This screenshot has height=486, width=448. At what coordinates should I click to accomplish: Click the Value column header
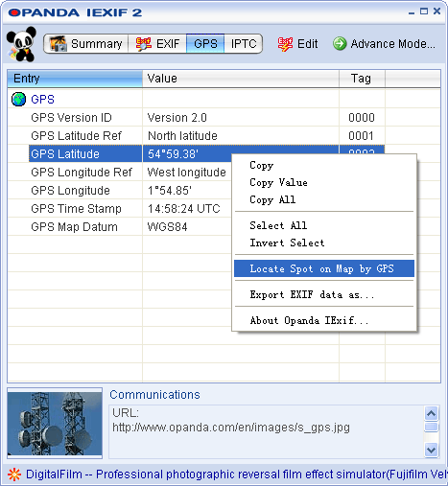[x=241, y=79]
